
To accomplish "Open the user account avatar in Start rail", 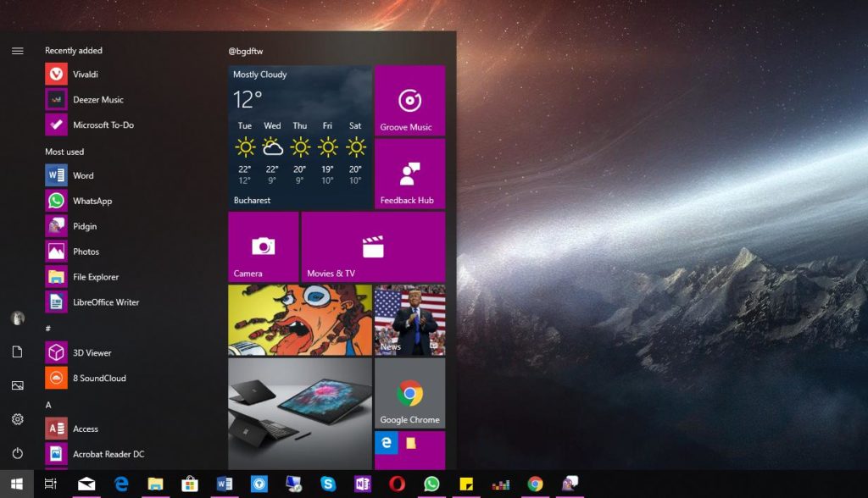I will 17,318.
